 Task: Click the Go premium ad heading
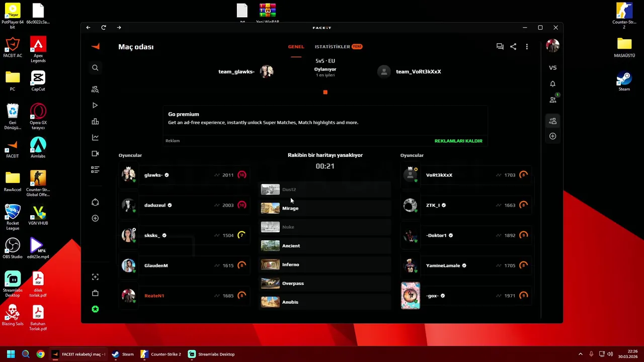(x=184, y=114)
